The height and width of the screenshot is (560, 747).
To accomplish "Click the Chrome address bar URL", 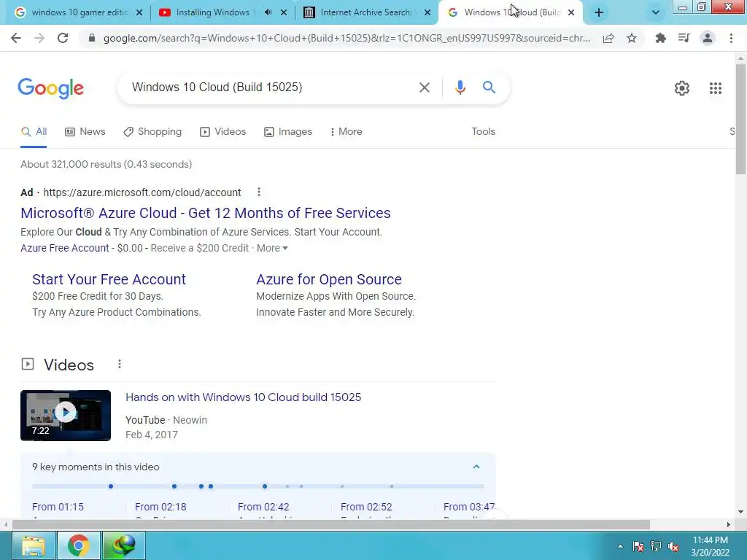I will click(347, 38).
